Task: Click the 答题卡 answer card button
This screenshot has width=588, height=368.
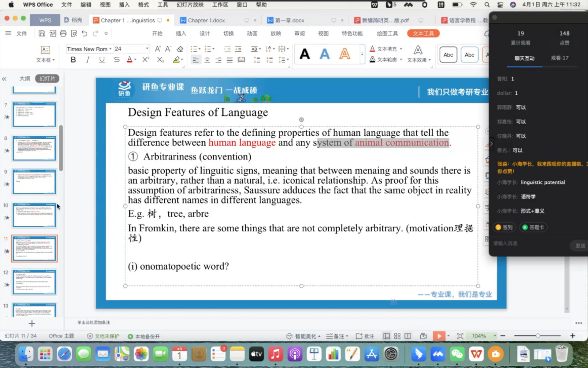Action: (x=533, y=227)
